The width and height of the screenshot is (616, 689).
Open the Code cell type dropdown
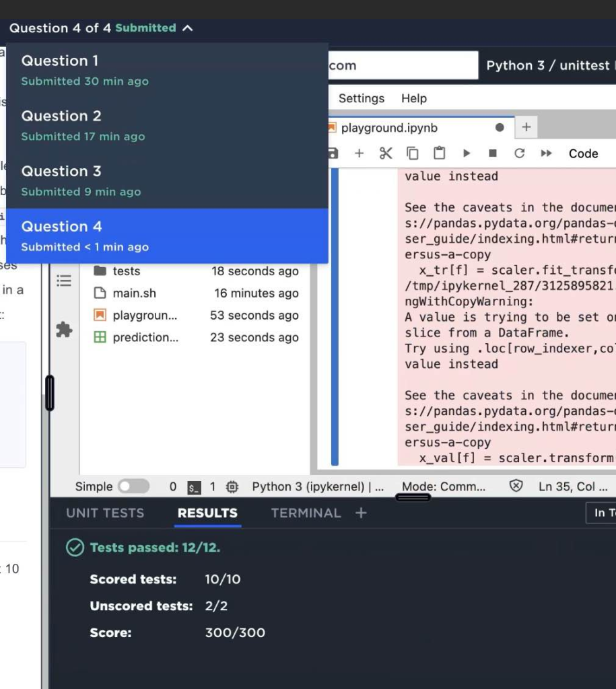[x=583, y=153]
